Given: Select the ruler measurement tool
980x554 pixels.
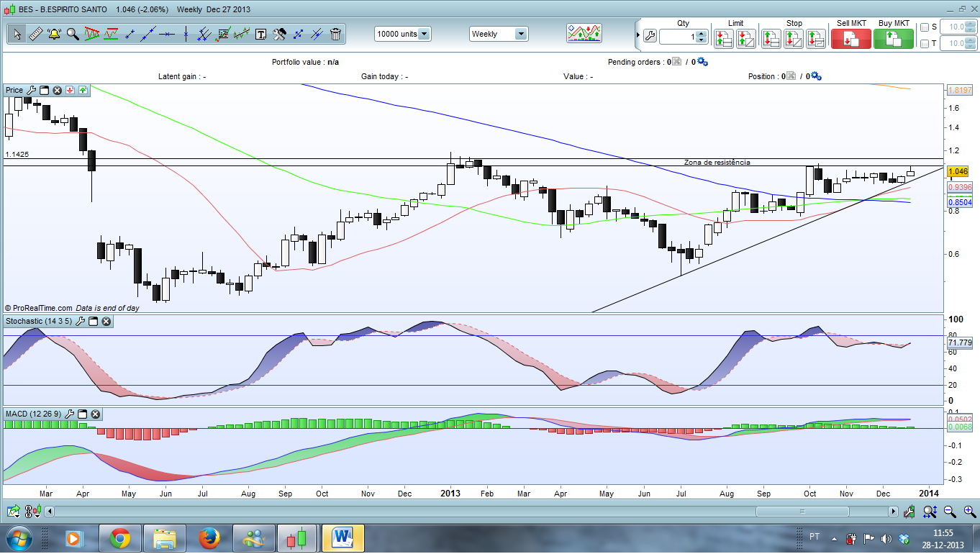Looking at the screenshot, I should point(35,34).
